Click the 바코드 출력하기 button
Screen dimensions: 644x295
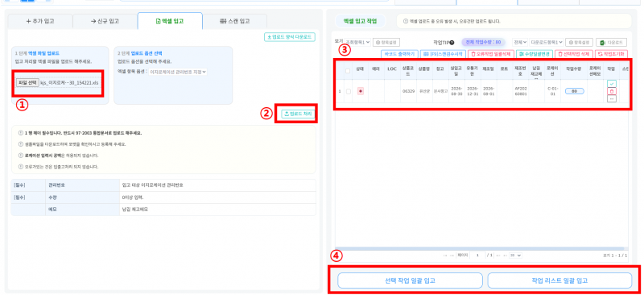click(399, 54)
